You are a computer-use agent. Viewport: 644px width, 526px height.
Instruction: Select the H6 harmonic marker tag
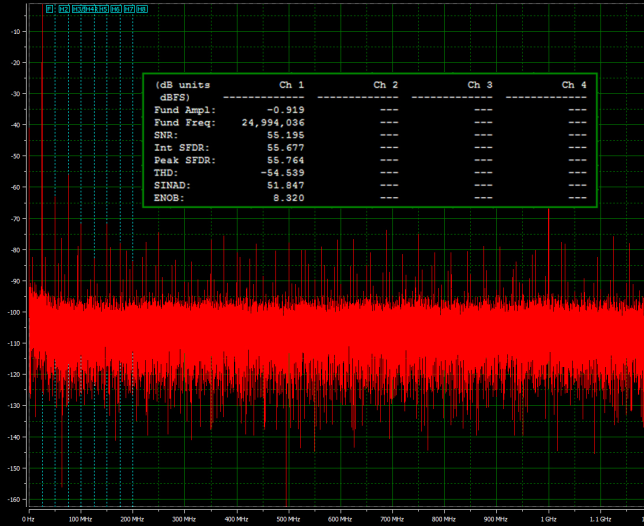tap(116, 9)
